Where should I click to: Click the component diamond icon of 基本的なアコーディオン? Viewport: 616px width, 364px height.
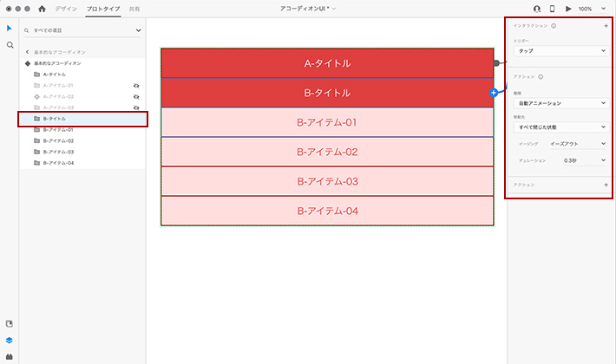pos(28,63)
